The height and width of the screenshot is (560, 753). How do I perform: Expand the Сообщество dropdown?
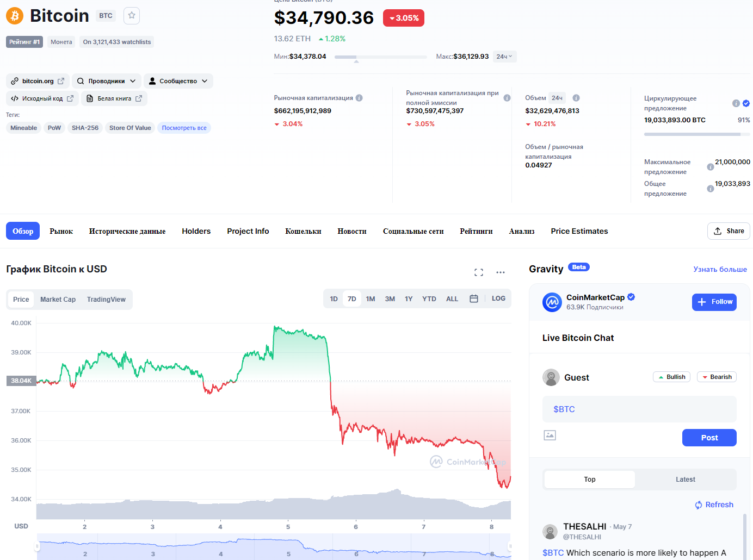pos(178,81)
